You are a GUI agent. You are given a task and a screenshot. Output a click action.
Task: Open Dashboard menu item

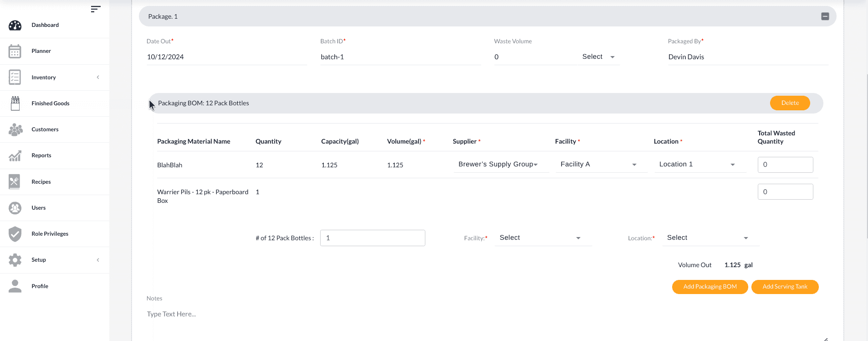coord(45,25)
